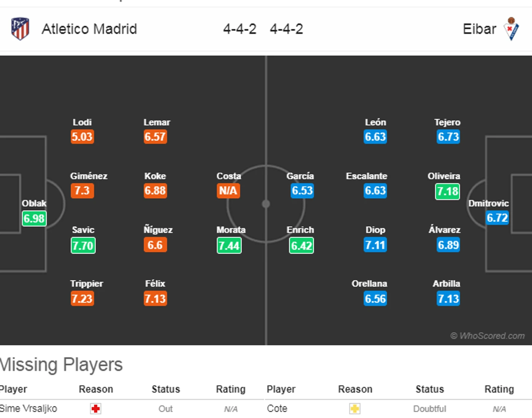Select Oblak's 6.98 rating badge
The width and height of the screenshot is (532, 418).
[x=34, y=219]
